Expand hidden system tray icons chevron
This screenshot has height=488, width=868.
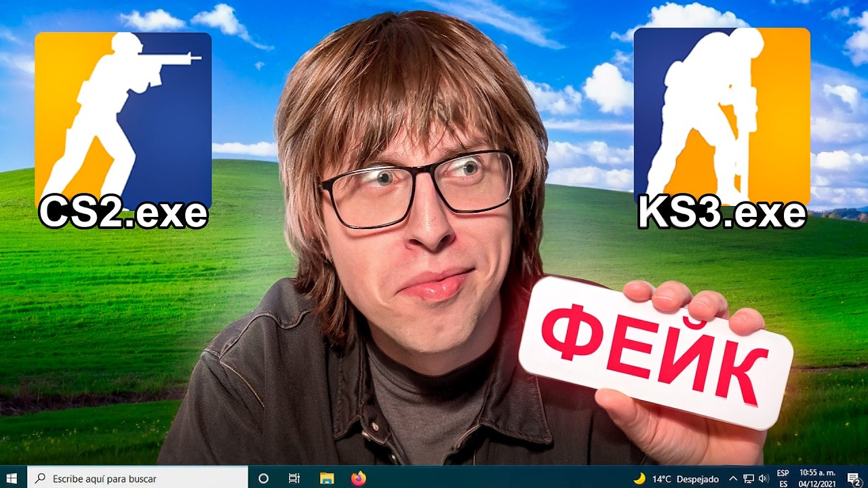pyautogui.click(x=733, y=479)
